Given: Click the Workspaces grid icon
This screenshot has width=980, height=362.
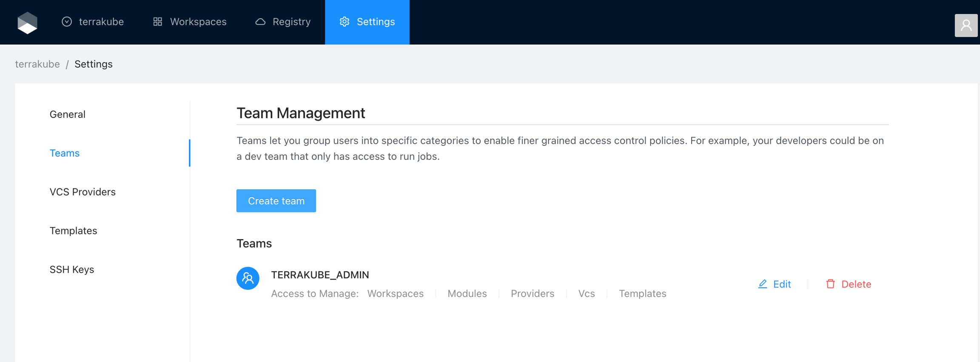Looking at the screenshot, I should coord(158,22).
